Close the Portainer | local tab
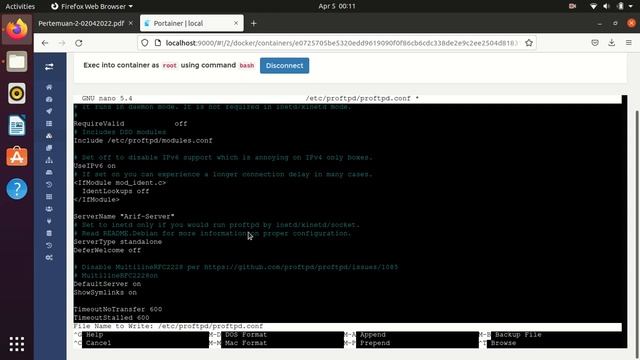The width and height of the screenshot is (640, 360). click(236, 24)
